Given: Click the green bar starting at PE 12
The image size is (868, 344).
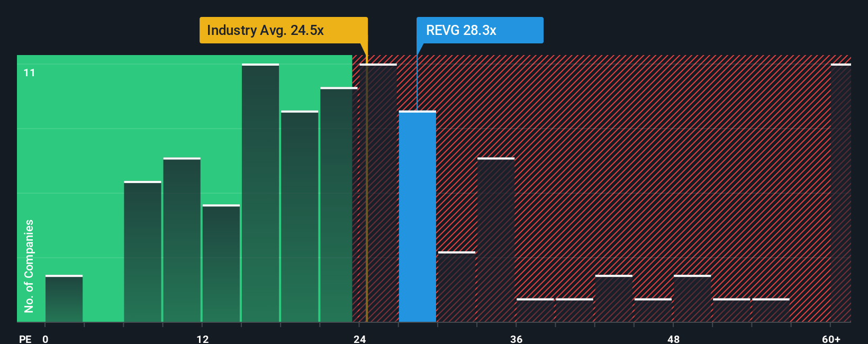Looking at the screenshot, I should pos(221,263).
